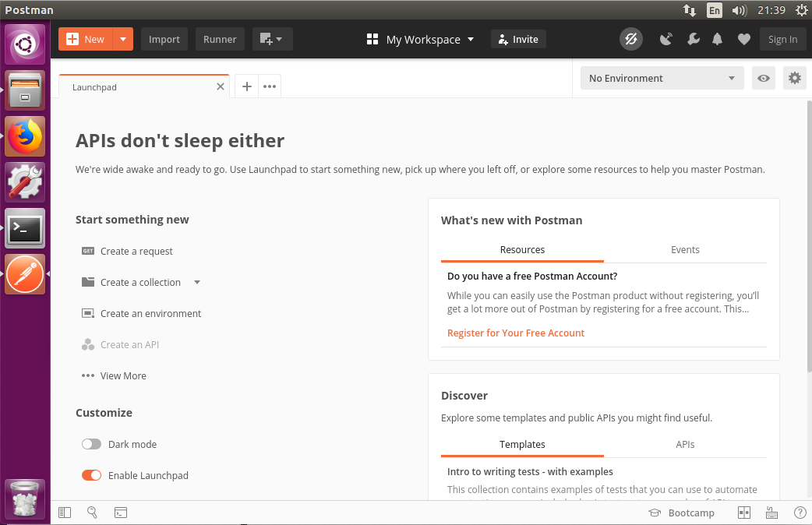Open the Trash in the dock
812x525 pixels.
point(25,499)
